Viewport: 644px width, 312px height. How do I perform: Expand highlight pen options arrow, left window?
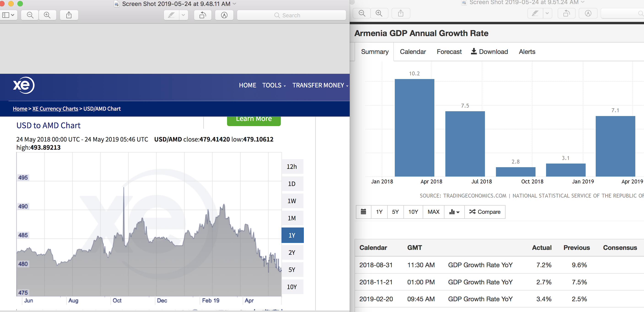click(184, 15)
